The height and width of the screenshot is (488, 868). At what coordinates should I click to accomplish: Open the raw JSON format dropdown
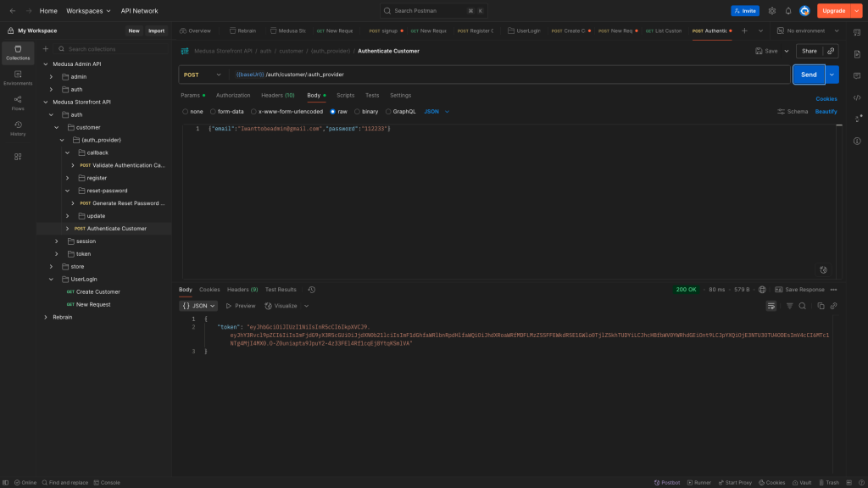pyautogui.click(x=437, y=112)
